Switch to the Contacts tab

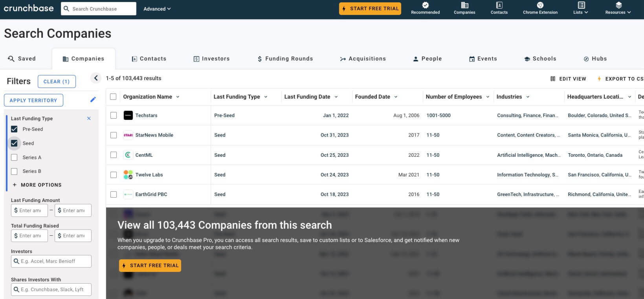click(149, 59)
